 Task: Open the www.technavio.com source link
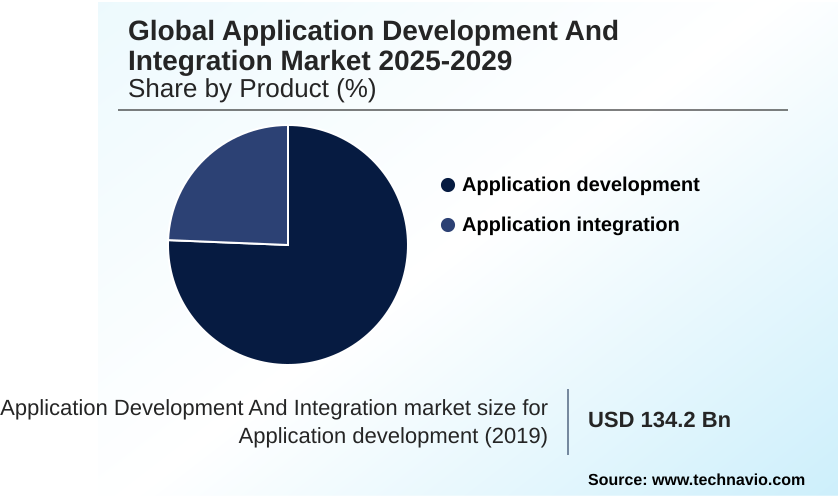coord(728,480)
